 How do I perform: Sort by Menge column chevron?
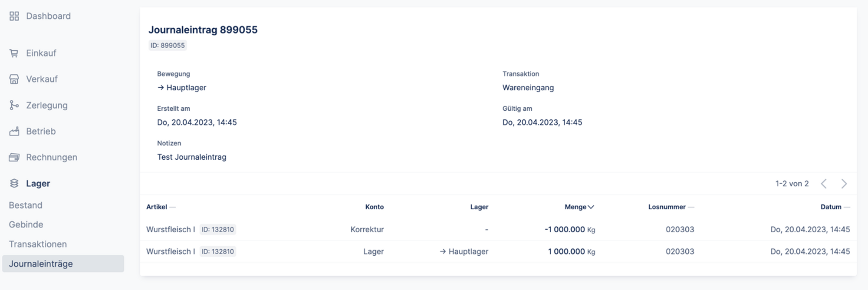click(591, 207)
